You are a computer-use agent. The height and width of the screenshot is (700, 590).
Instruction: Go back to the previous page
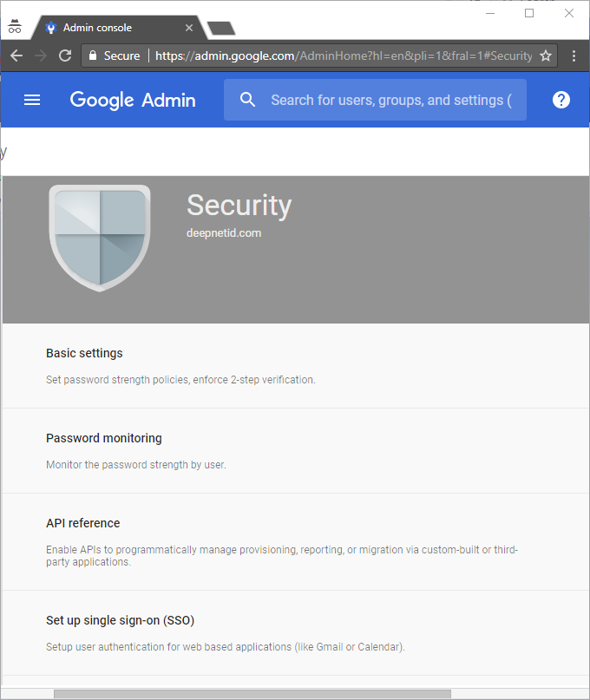point(16,56)
